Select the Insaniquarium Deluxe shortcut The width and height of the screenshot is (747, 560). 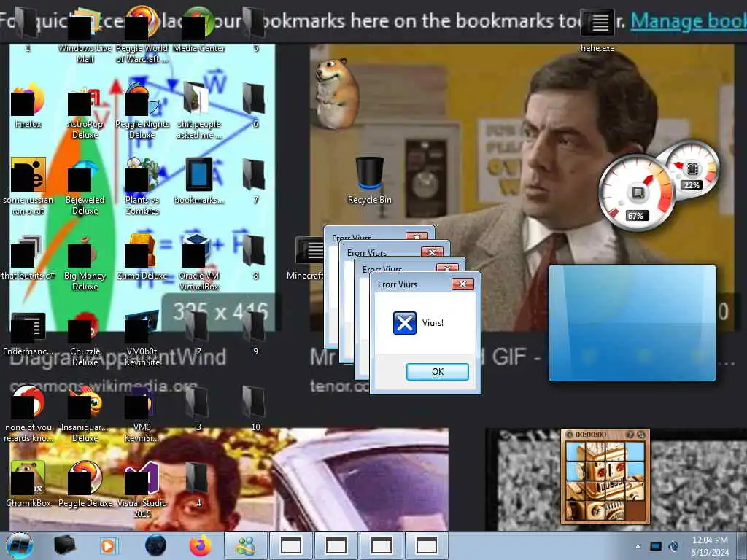click(85, 415)
